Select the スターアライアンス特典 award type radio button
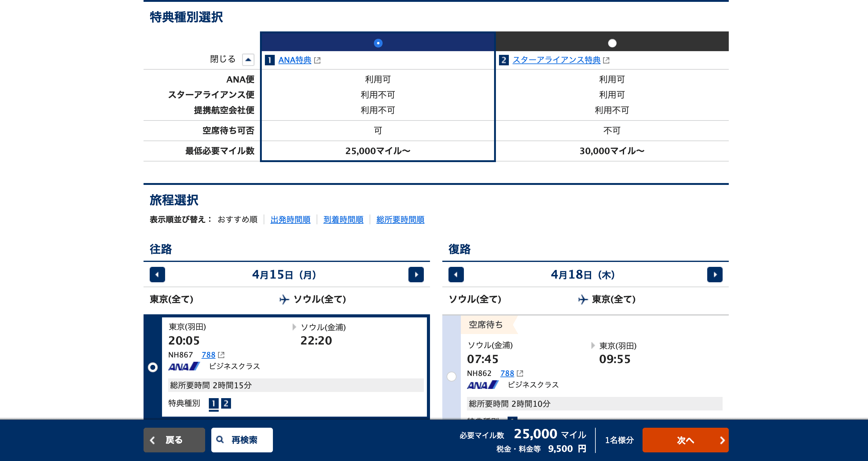The image size is (868, 461). (612, 43)
